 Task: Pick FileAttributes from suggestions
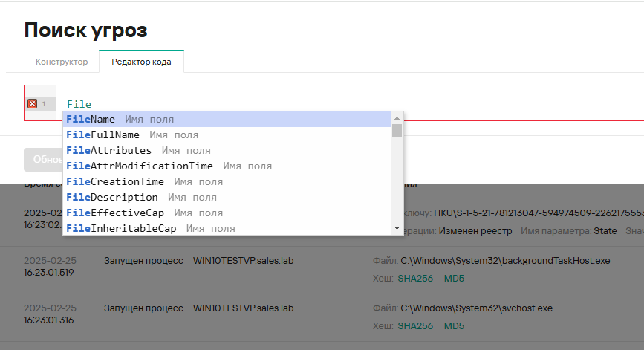click(227, 151)
